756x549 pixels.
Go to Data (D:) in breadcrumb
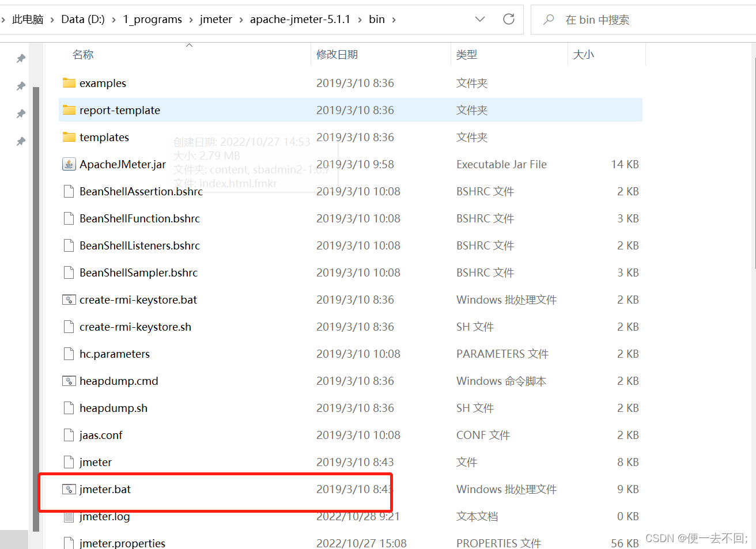pos(83,20)
